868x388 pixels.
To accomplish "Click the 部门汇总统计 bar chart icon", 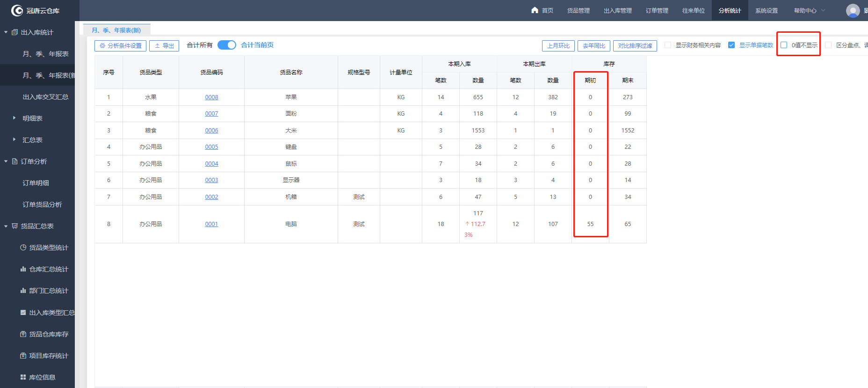I will coord(23,291).
